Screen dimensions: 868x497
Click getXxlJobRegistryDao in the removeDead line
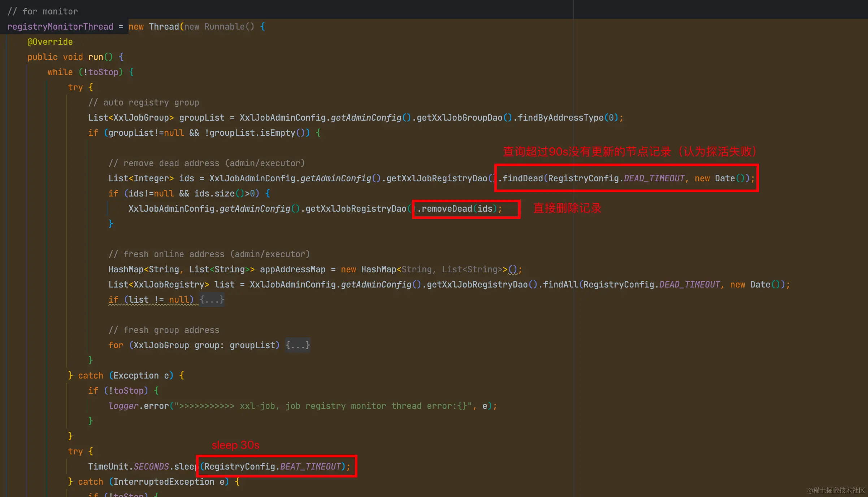tap(356, 209)
